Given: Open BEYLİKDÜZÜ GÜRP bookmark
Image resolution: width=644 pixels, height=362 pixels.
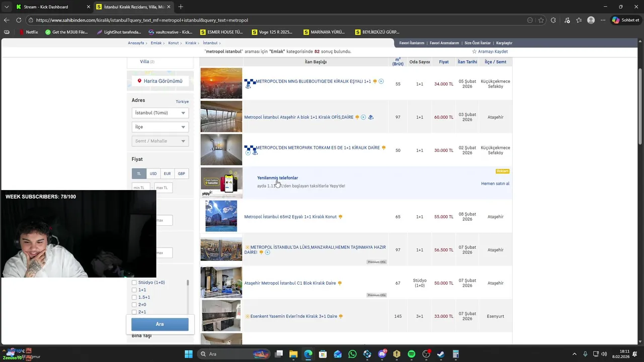Looking at the screenshot, I should click(377, 32).
